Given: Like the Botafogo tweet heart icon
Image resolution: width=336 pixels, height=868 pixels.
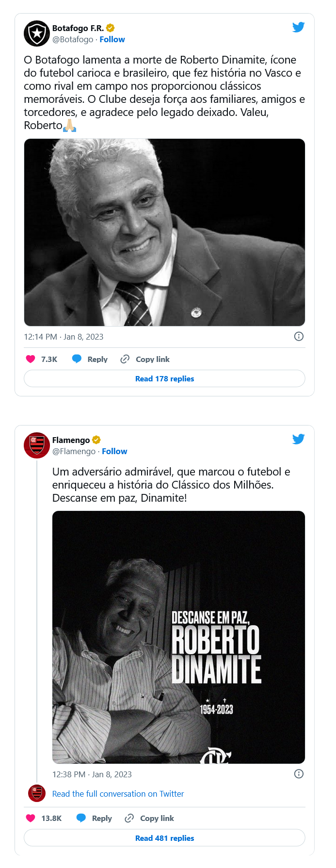Looking at the screenshot, I should click(x=31, y=359).
